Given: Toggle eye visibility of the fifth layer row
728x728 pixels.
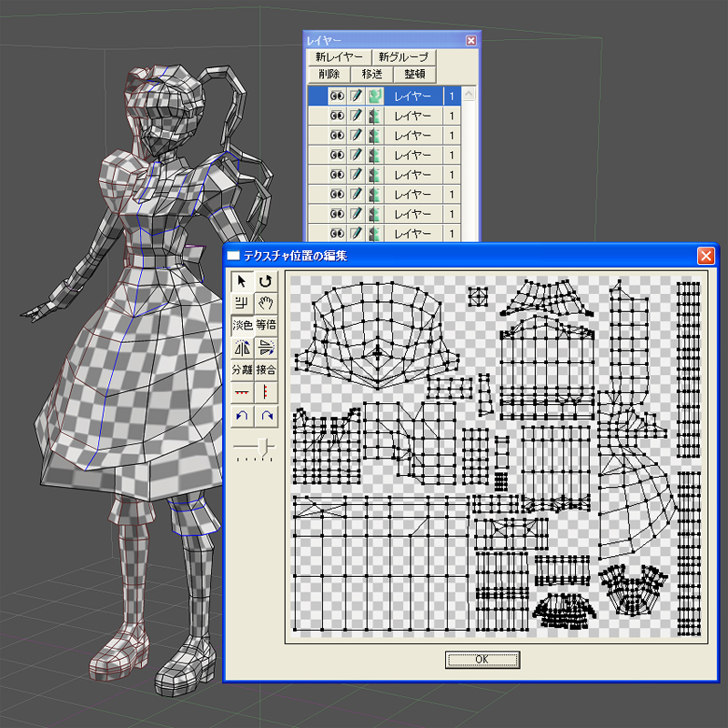Looking at the screenshot, I should [337, 175].
